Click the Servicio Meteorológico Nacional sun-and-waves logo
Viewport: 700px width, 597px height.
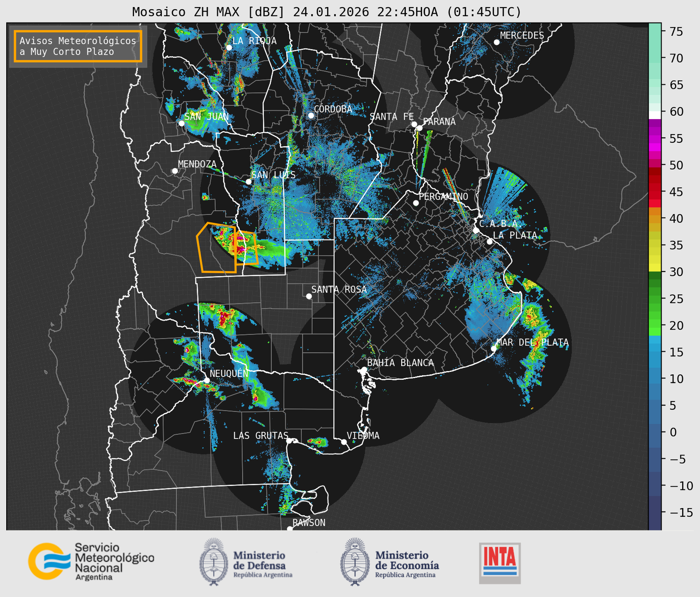pos(49,561)
